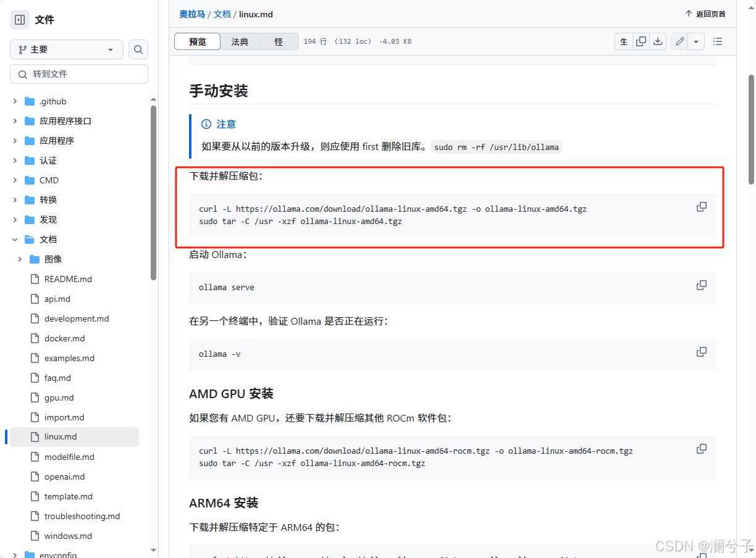Click the main page vertical scrollbar
Viewport: 756px width, 558px height.
pos(751,129)
